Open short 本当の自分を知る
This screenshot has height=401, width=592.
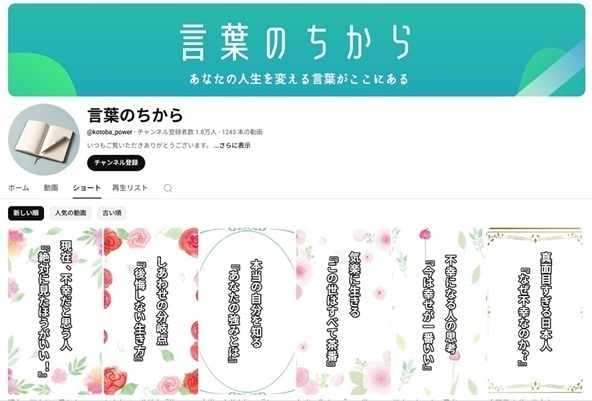pyautogui.click(x=247, y=311)
